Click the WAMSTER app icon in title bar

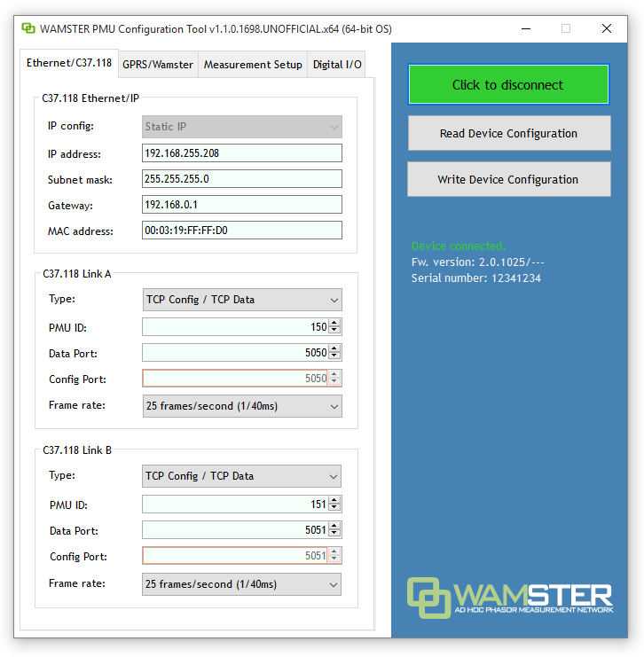point(28,28)
